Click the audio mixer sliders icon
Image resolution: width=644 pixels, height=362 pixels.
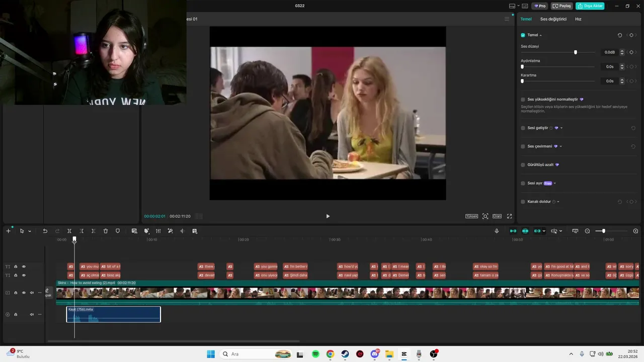[x=158, y=231]
